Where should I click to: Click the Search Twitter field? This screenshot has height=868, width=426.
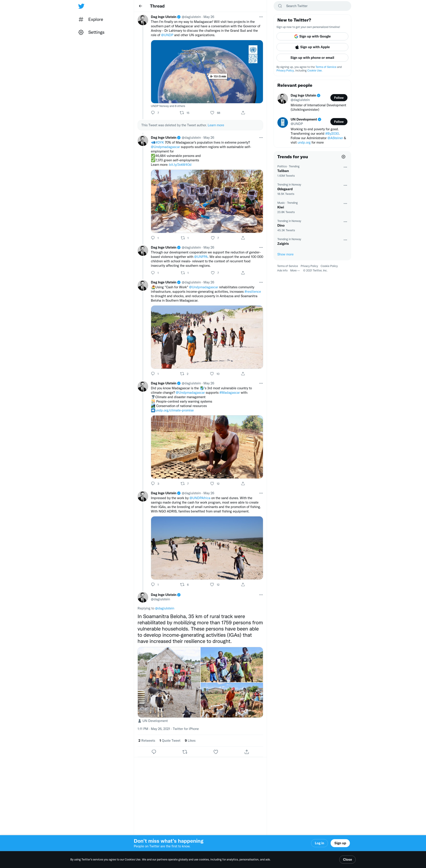tap(312, 6)
